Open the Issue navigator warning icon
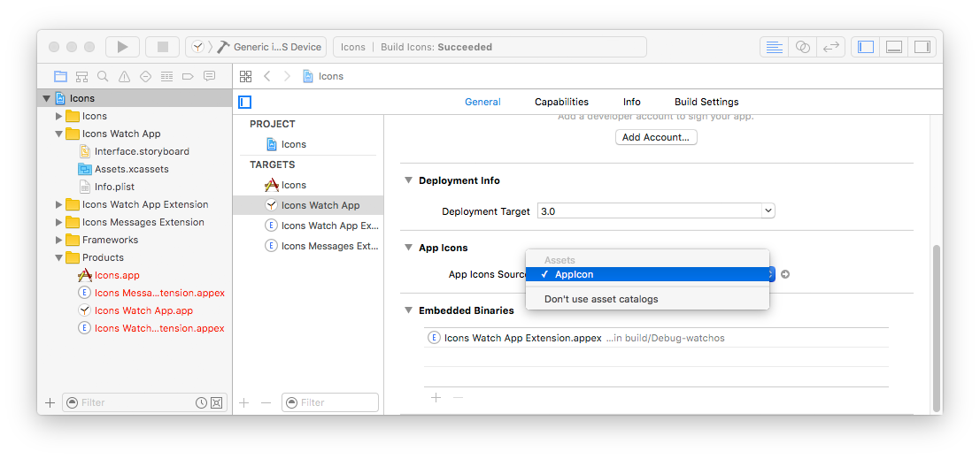Screen dimensions: 980x459 124,76
